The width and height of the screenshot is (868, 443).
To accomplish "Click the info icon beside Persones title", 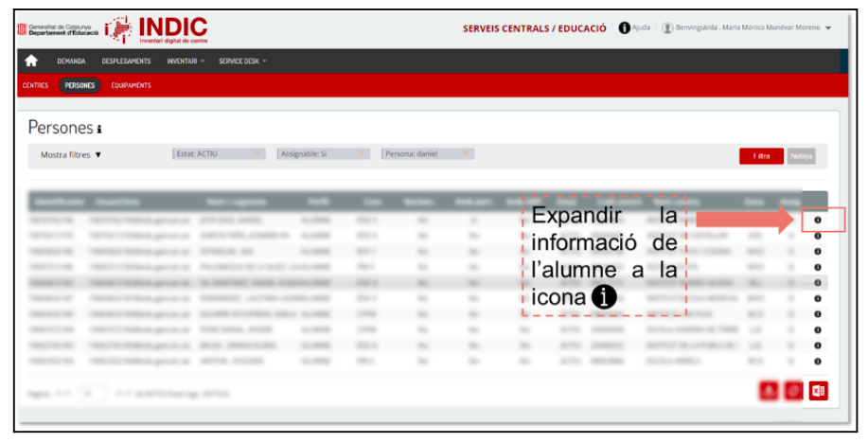I will 99,130.
